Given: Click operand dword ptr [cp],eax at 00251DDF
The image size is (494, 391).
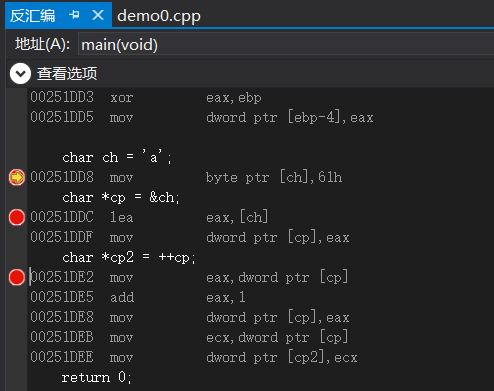Looking at the screenshot, I should coord(278,237).
